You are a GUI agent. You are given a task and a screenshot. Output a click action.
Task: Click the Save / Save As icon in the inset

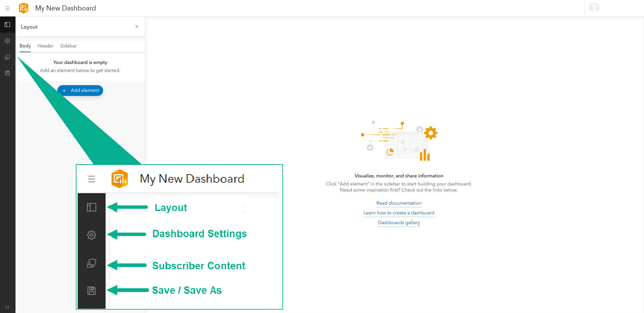pyautogui.click(x=91, y=290)
